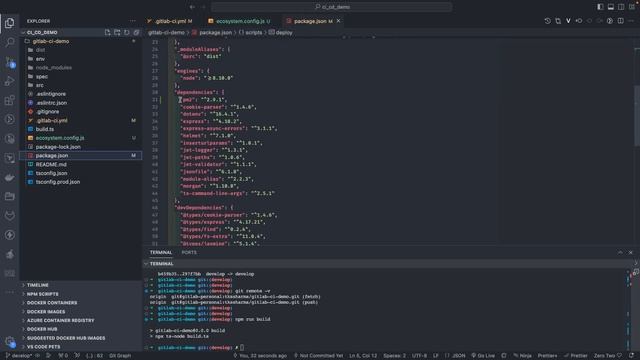Open ecosystem.config.js in explorer
This screenshot has height=360, width=640.
coord(81,138)
